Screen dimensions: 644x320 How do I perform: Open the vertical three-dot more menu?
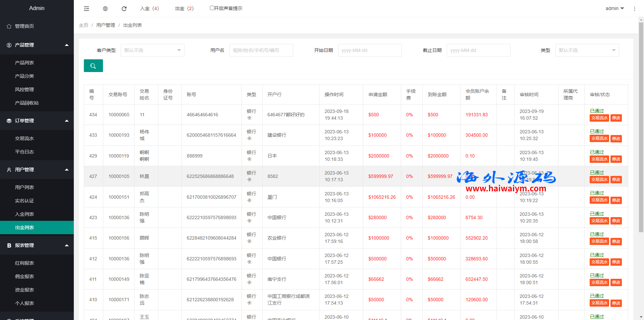tap(634, 9)
